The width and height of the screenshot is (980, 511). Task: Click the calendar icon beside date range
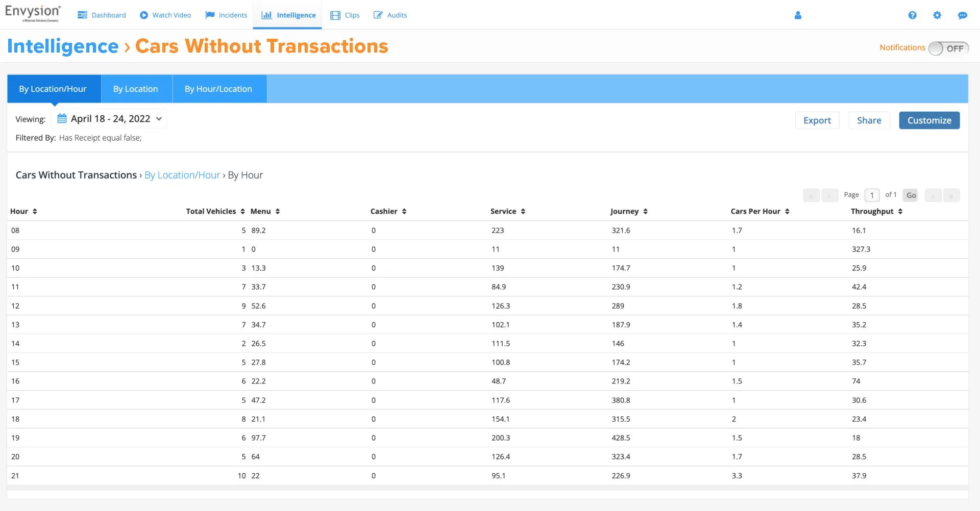click(x=62, y=119)
